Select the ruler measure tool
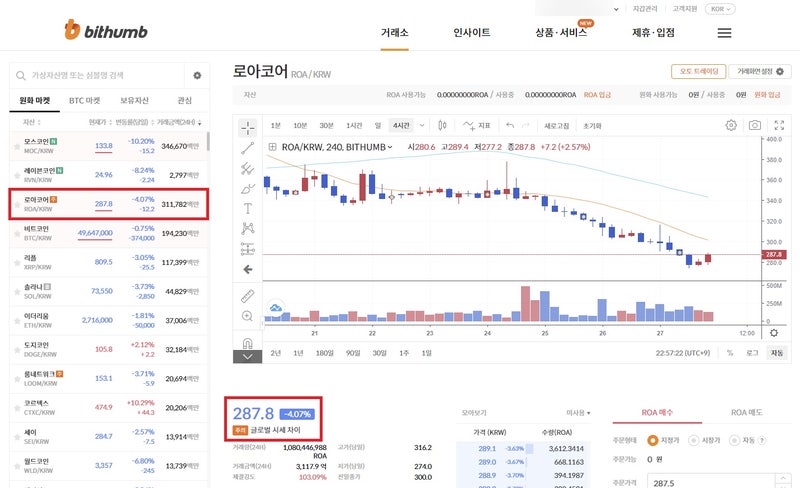The height and width of the screenshot is (488, 800). 247,296
